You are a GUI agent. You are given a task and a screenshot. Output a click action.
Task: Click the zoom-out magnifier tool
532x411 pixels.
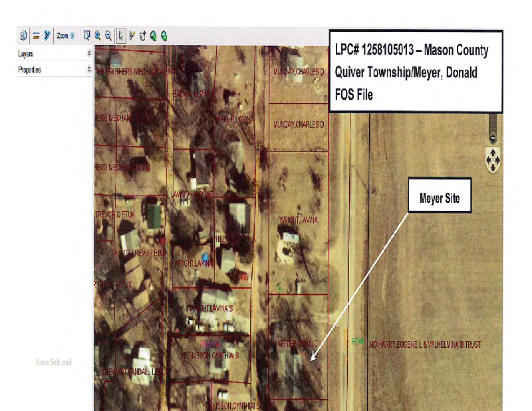coord(108,35)
